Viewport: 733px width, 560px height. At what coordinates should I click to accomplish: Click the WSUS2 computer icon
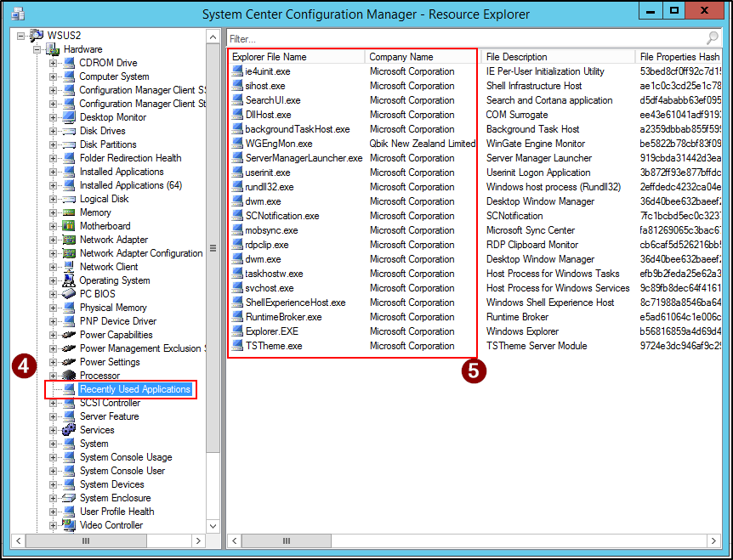(x=37, y=35)
